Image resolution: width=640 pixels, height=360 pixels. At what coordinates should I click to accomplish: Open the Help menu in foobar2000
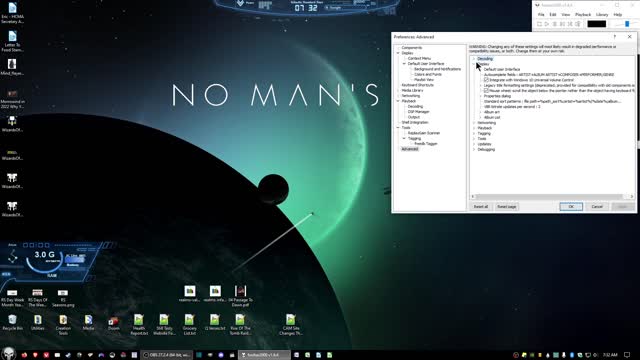click(x=618, y=15)
